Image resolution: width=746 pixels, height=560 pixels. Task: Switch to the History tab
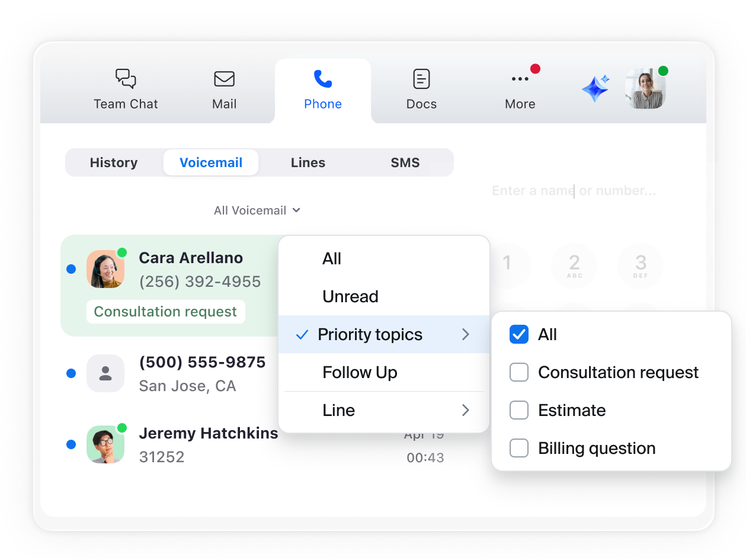(x=113, y=162)
